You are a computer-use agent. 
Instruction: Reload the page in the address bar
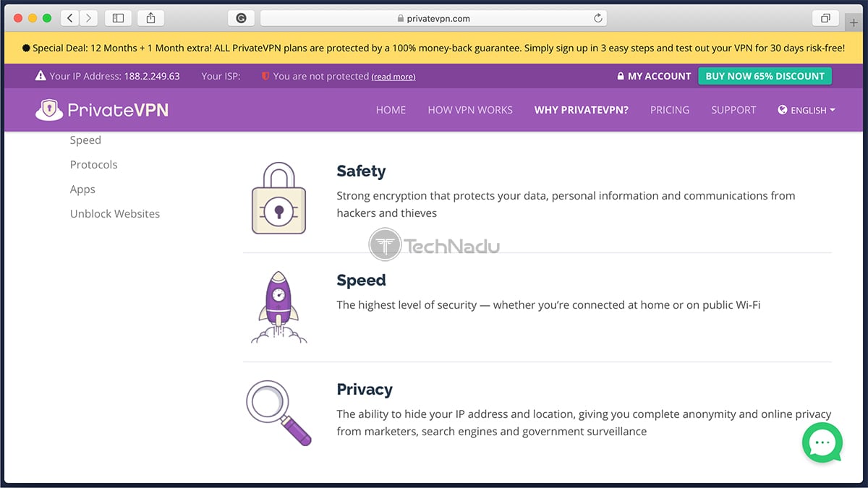pos(598,18)
